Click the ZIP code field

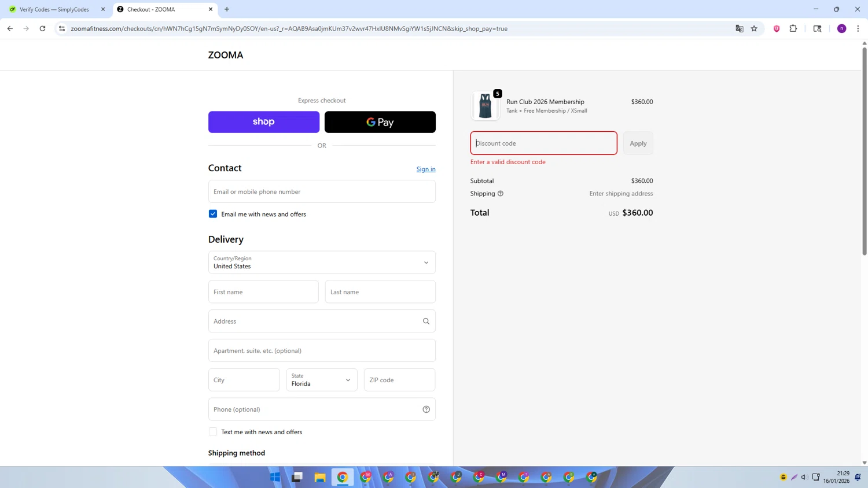coord(399,380)
